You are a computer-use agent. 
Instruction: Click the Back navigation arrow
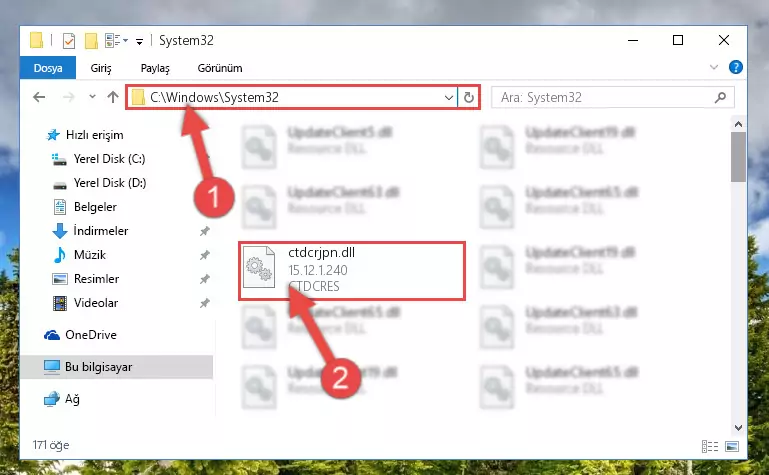coord(39,97)
